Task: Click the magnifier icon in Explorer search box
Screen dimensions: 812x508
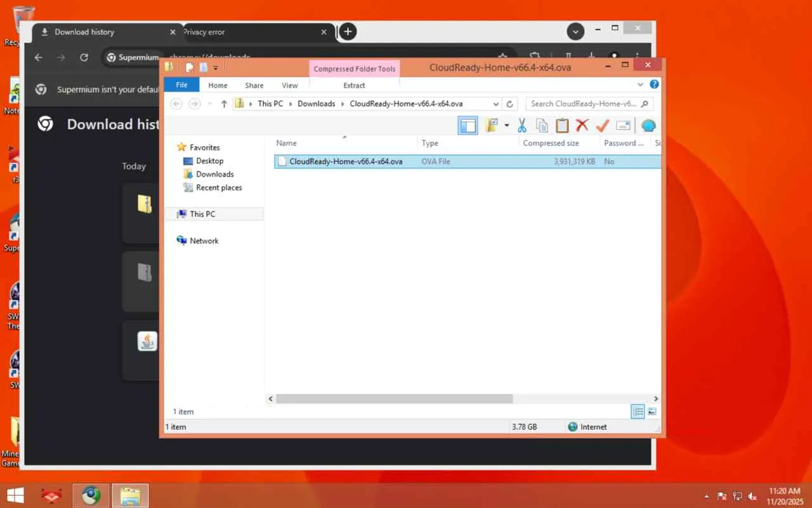Action: click(645, 104)
